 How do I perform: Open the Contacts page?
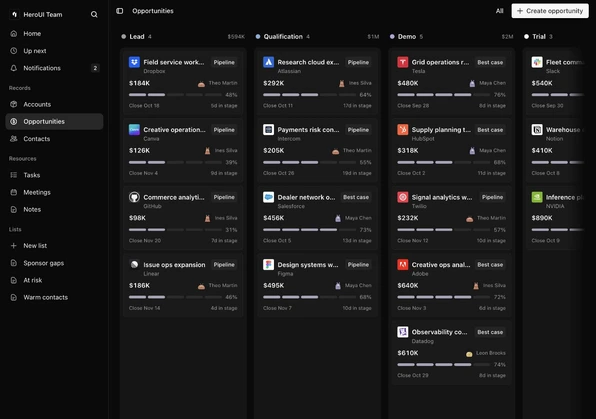(54, 139)
